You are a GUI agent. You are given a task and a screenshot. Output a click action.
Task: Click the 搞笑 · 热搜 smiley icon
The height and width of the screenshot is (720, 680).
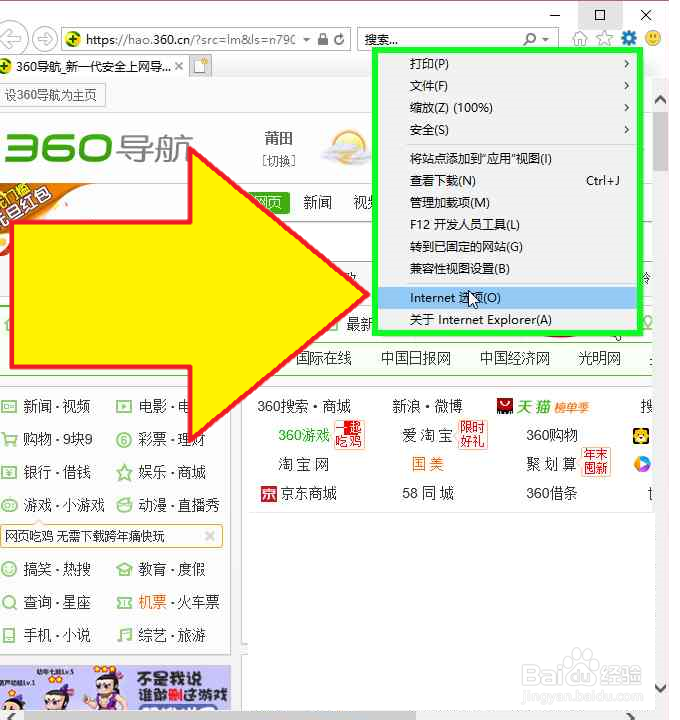tap(9, 569)
